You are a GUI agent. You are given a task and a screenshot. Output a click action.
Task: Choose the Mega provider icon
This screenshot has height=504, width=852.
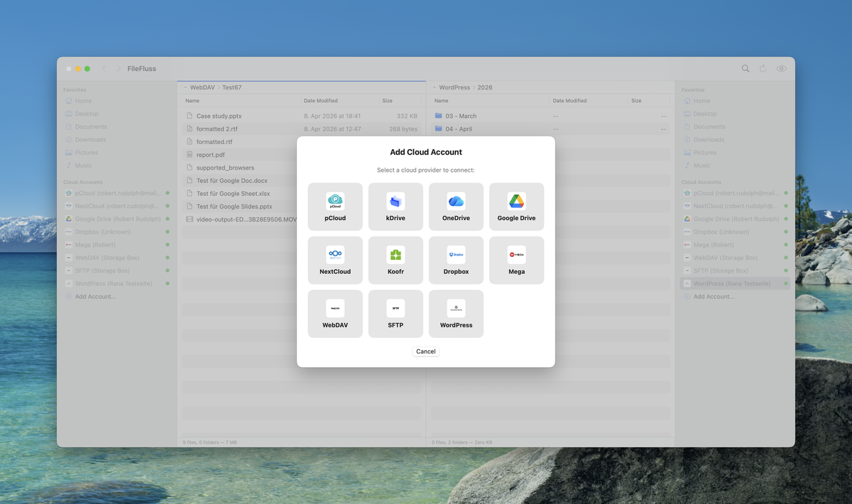(x=516, y=260)
